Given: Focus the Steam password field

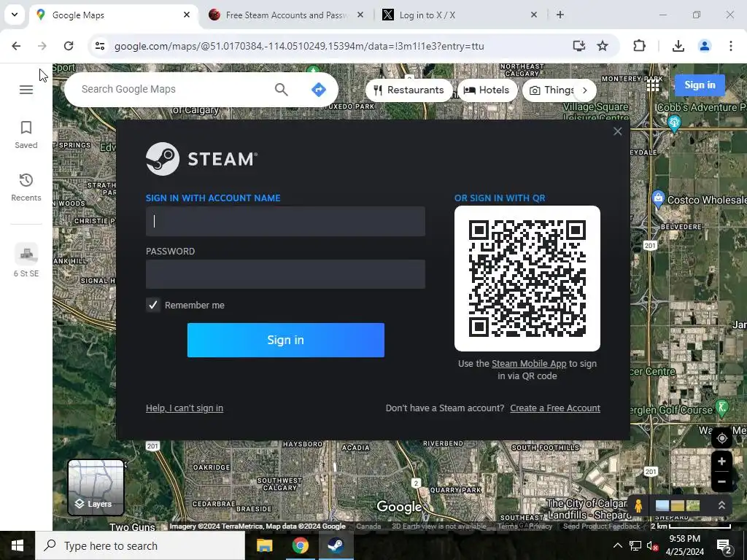Looking at the screenshot, I should coord(285,274).
